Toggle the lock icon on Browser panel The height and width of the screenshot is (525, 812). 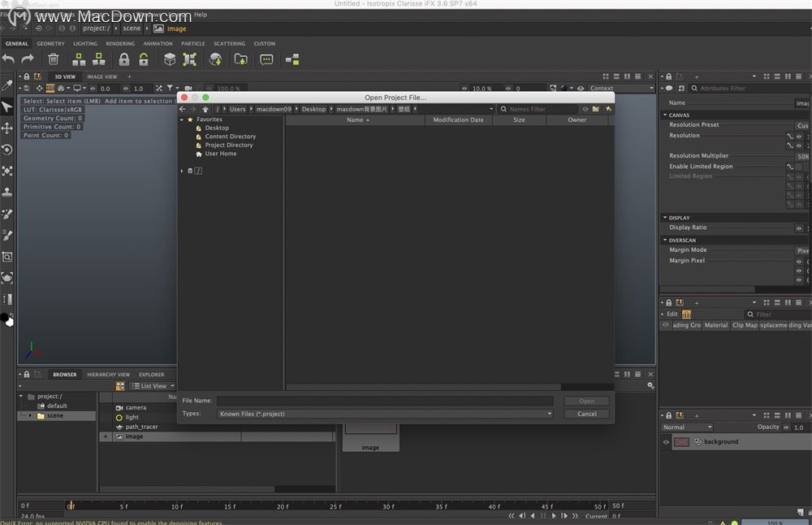(x=27, y=374)
